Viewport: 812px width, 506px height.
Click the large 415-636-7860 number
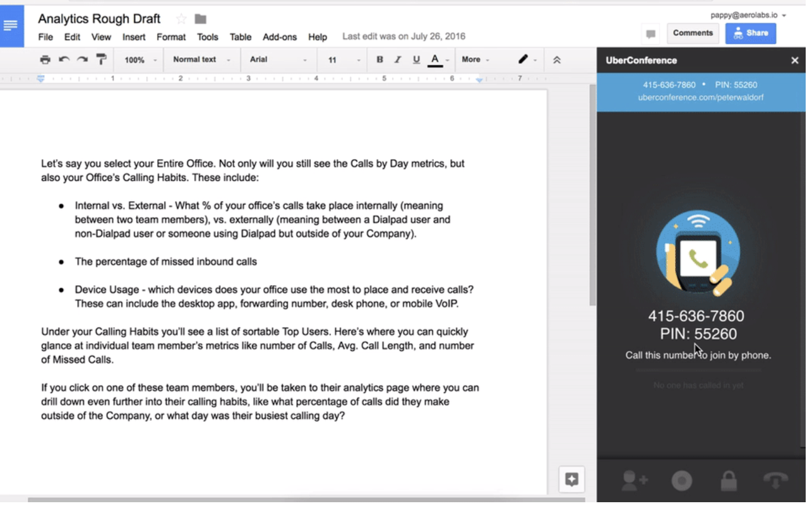[x=696, y=316]
